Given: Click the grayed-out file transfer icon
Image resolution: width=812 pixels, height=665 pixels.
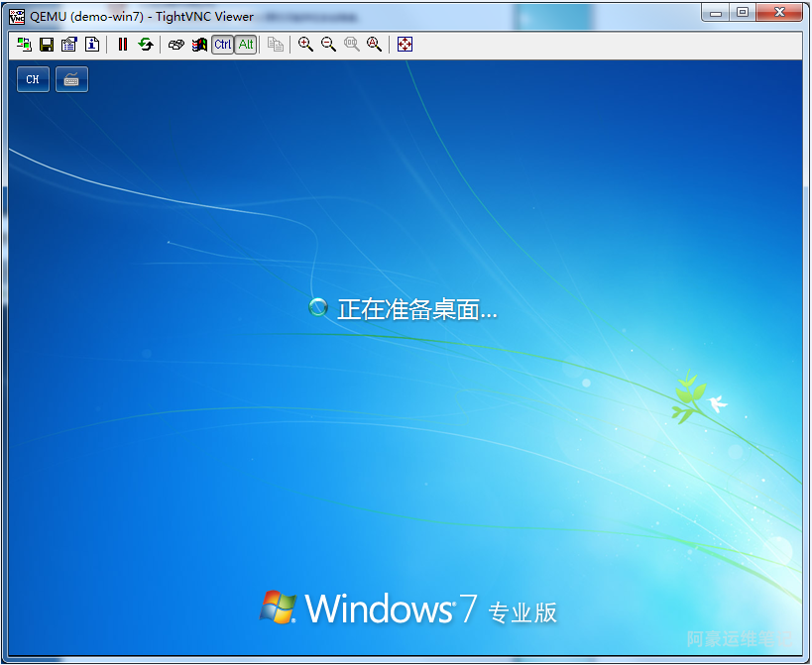Looking at the screenshot, I should (276, 45).
